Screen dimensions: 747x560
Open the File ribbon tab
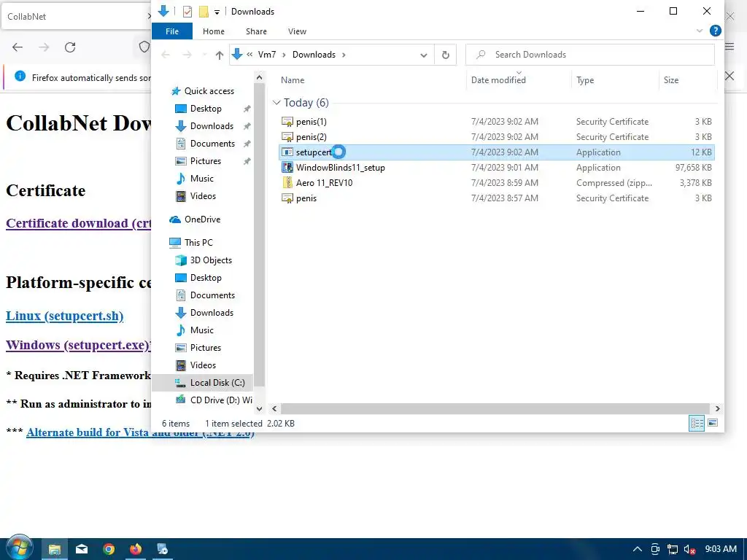(172, 31)
